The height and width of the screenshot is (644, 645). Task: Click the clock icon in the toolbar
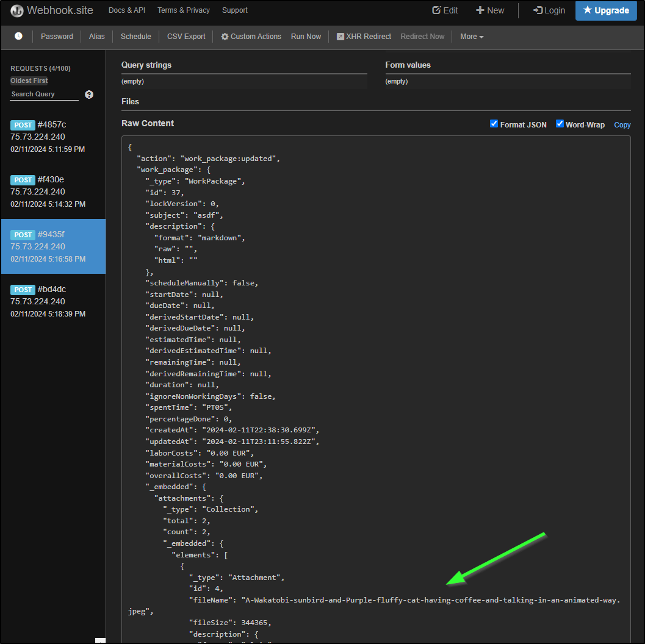[18, 36]
